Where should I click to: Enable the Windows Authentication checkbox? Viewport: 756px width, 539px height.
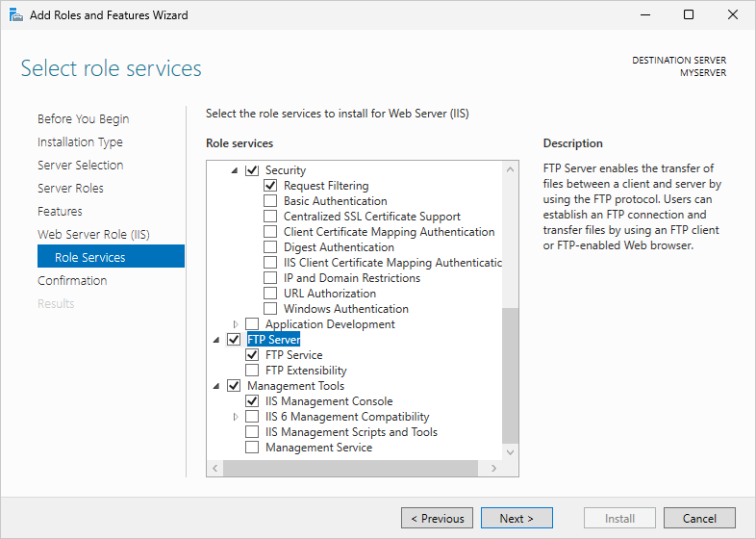tap(270, 309)
